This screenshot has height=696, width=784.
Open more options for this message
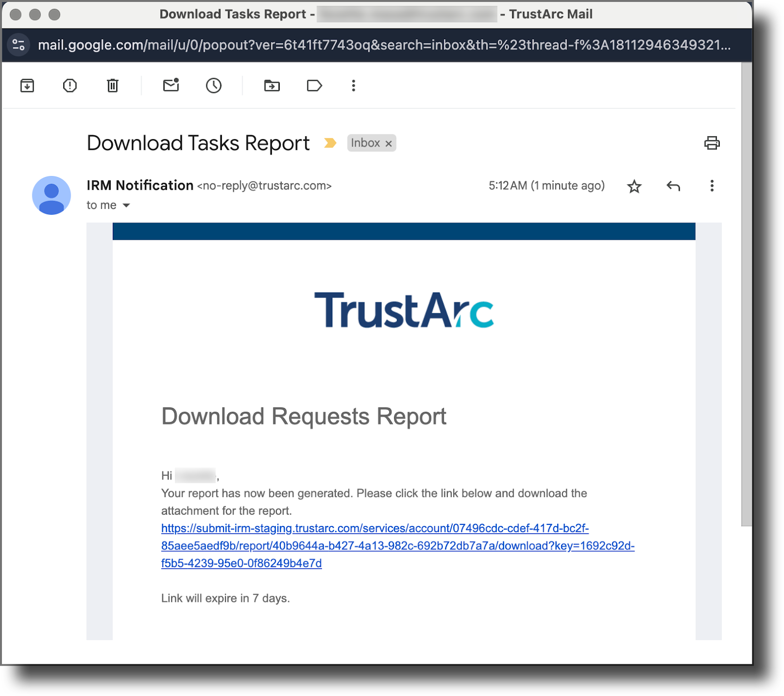(711, 186)
